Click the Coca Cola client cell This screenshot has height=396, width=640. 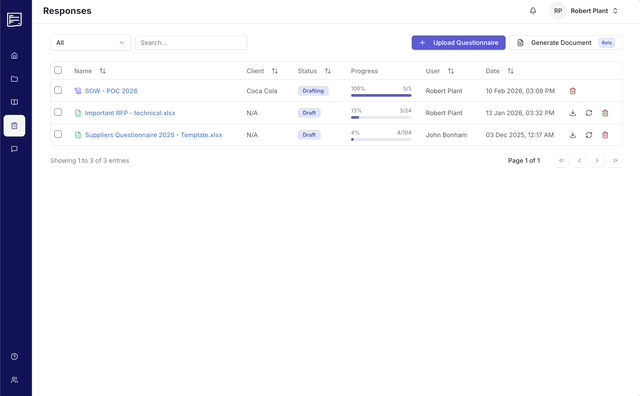(262, 91)
